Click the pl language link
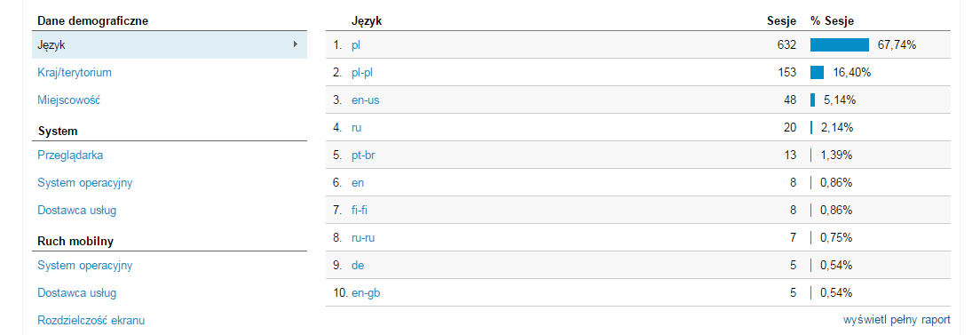The width and height of the screenshot is (980, 335). 356,45
